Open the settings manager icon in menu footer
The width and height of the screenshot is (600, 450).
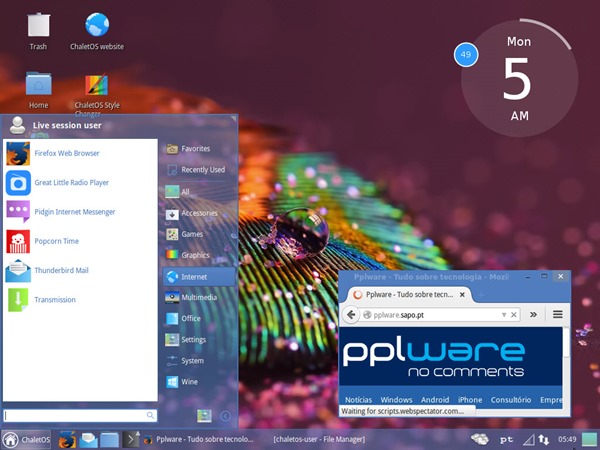coord(204,416)
